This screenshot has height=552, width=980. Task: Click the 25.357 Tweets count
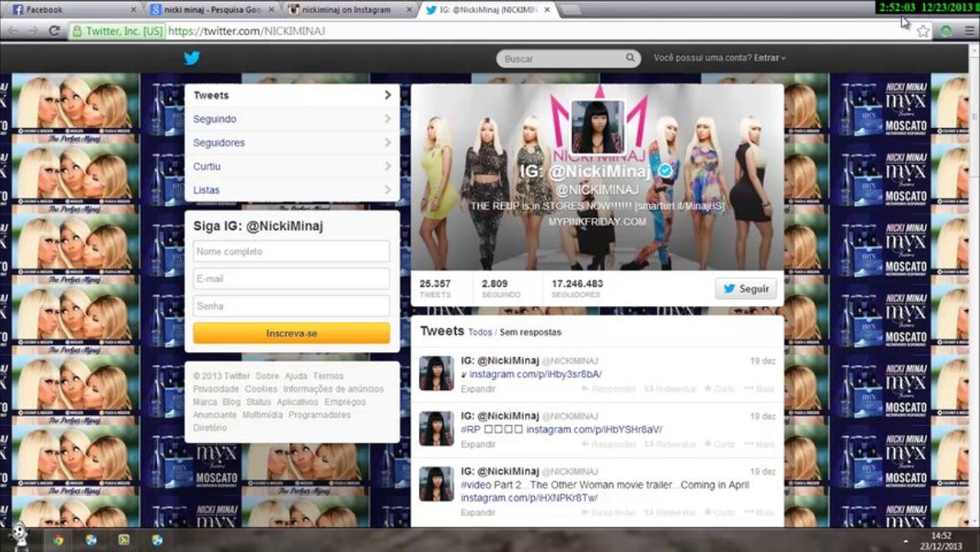click(435, 288)
